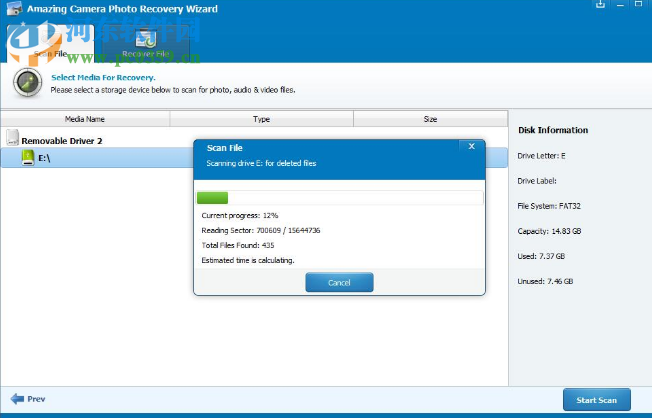Click the blue Prev arrow icon
The height and width of the screenshot is (418, 652).
pyautogui.click(x=17, y=399)
